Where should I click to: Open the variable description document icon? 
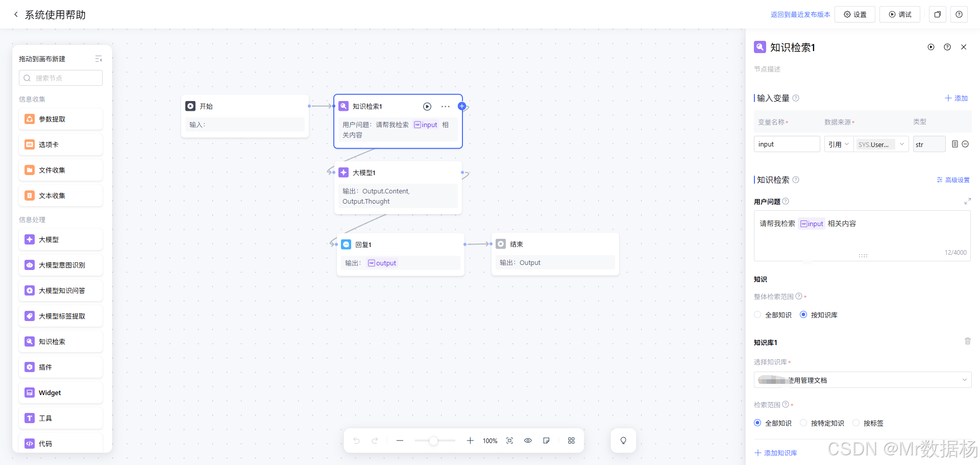click(x=955, y=144)
